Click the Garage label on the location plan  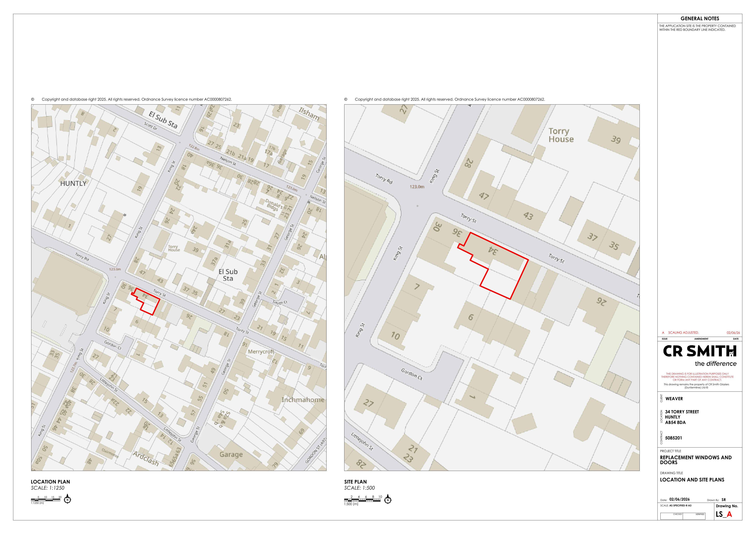coord(231,454)
